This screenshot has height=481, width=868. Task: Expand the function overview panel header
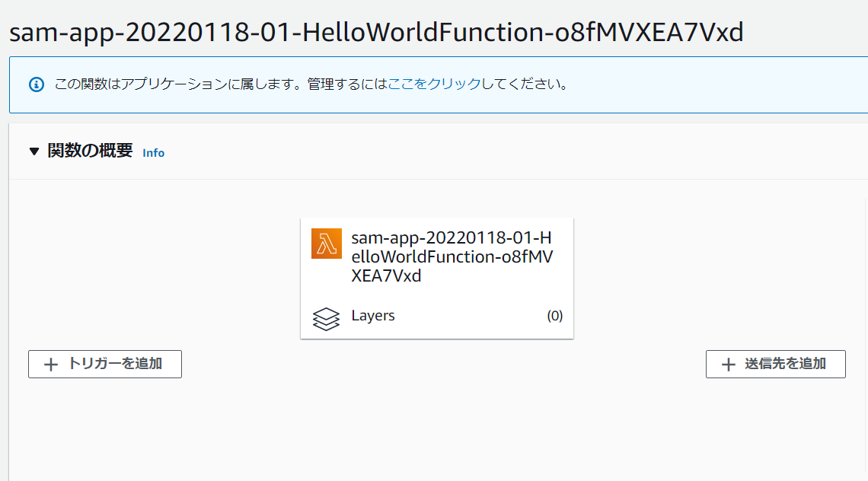[x=90, y=151]
